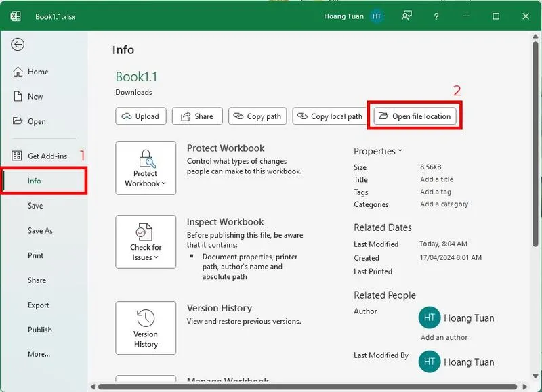The height and width of the screenshot is (392, 542).
Task: Click More... at sidebar bottom
Action: pyautogui.click(x=39, y=354)
